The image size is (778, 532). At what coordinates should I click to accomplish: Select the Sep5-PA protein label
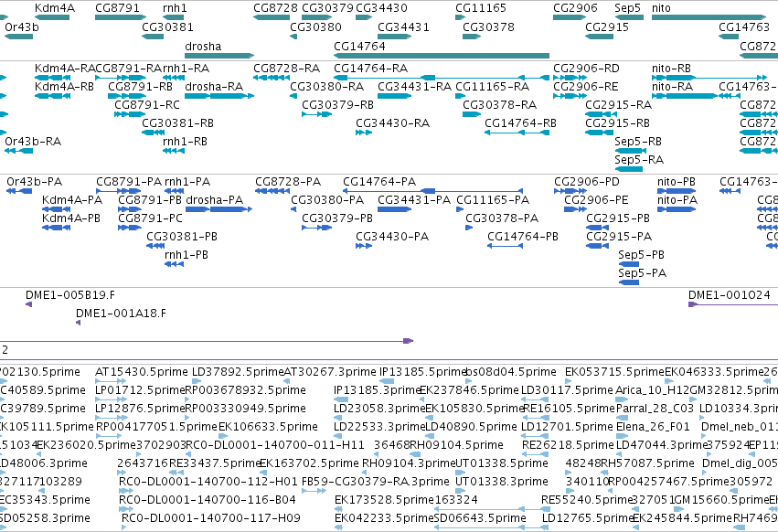pyautogui.click(x=643, y=273)
